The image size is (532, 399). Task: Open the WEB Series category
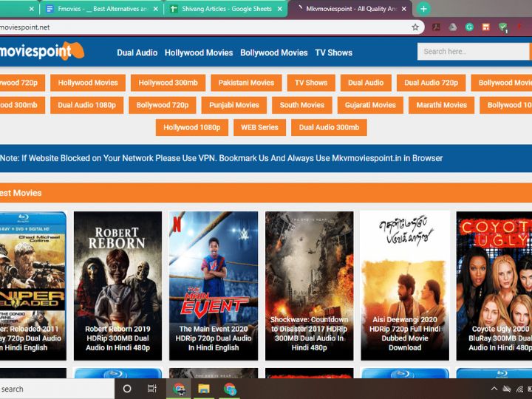click(259, 128)
